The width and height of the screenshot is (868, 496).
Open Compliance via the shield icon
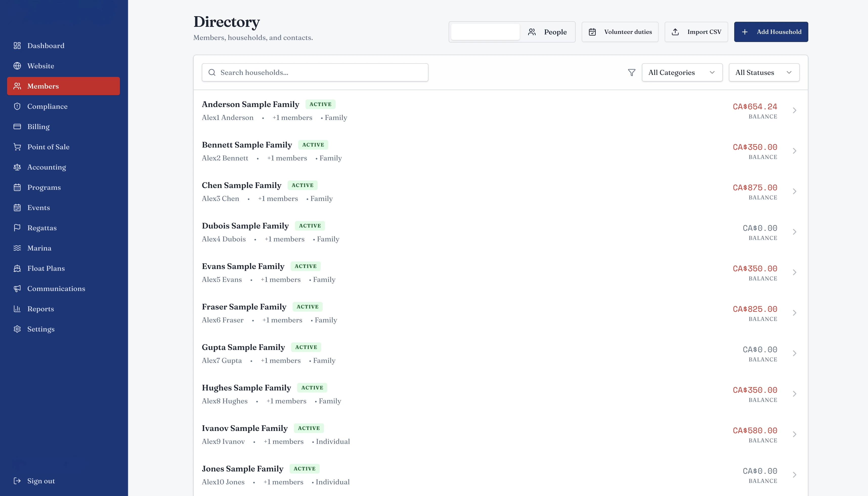tap(17, 106)
